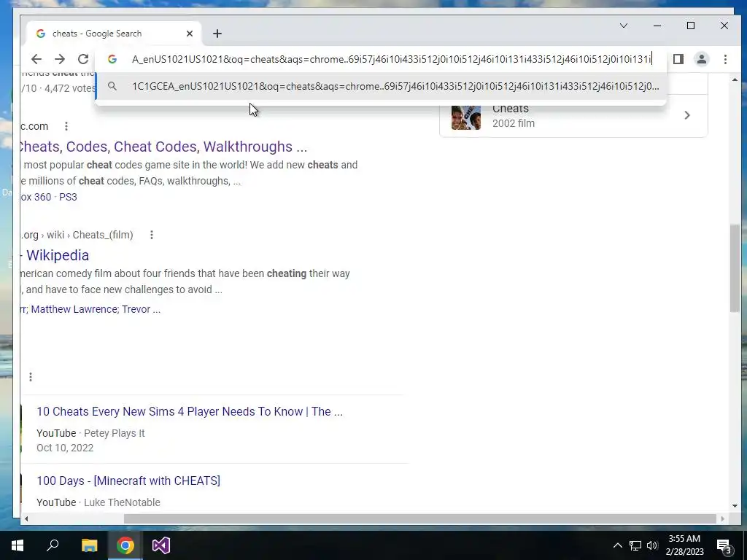Go back to previous page in Chrome
747x560 pixels.
(36, 59)
